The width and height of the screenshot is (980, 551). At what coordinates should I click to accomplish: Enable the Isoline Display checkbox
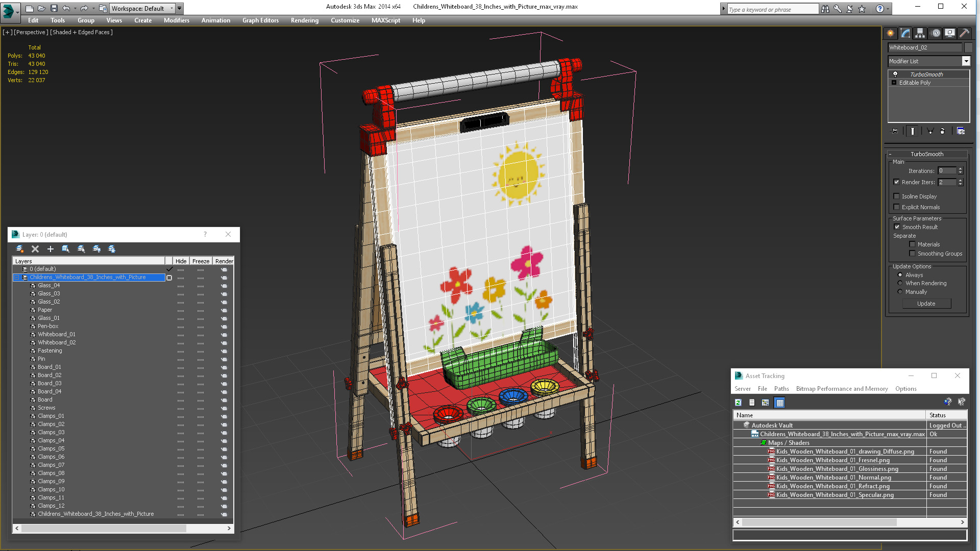[897, 196]
